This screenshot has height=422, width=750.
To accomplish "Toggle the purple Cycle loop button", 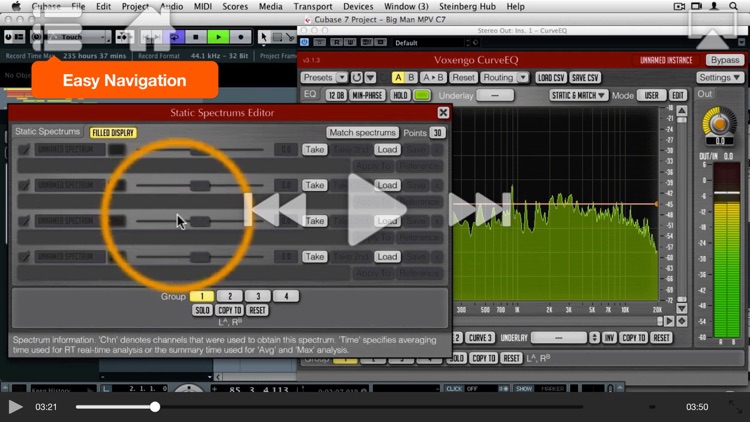I will tap(175, 37).
